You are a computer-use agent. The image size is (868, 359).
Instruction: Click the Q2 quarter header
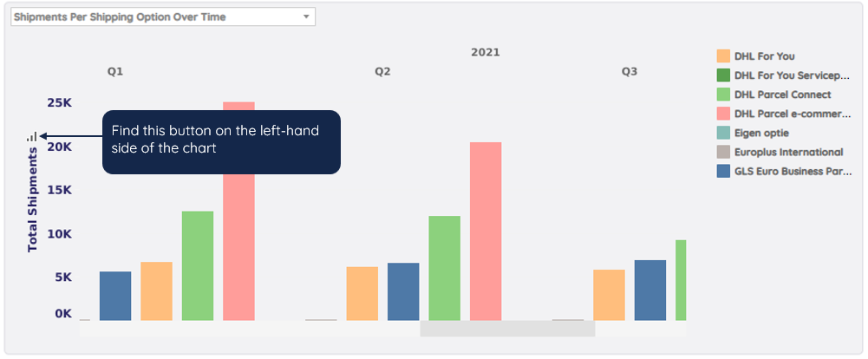(382, 72)
